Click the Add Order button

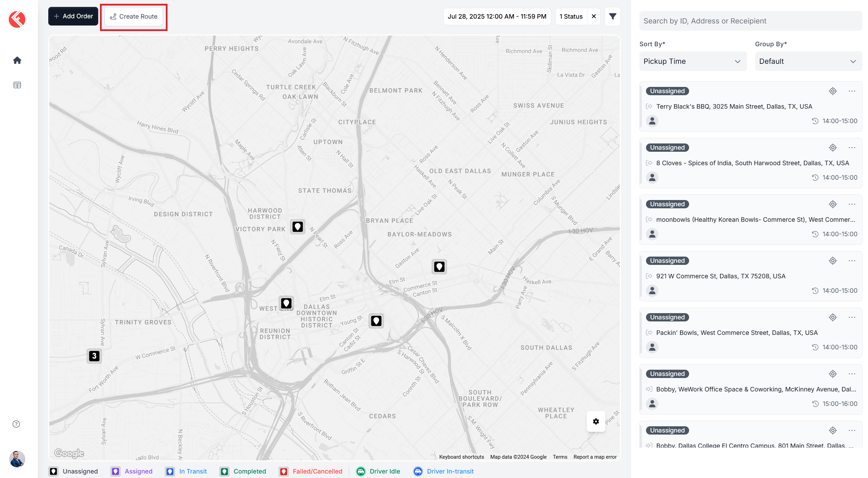tap(73, 16)
